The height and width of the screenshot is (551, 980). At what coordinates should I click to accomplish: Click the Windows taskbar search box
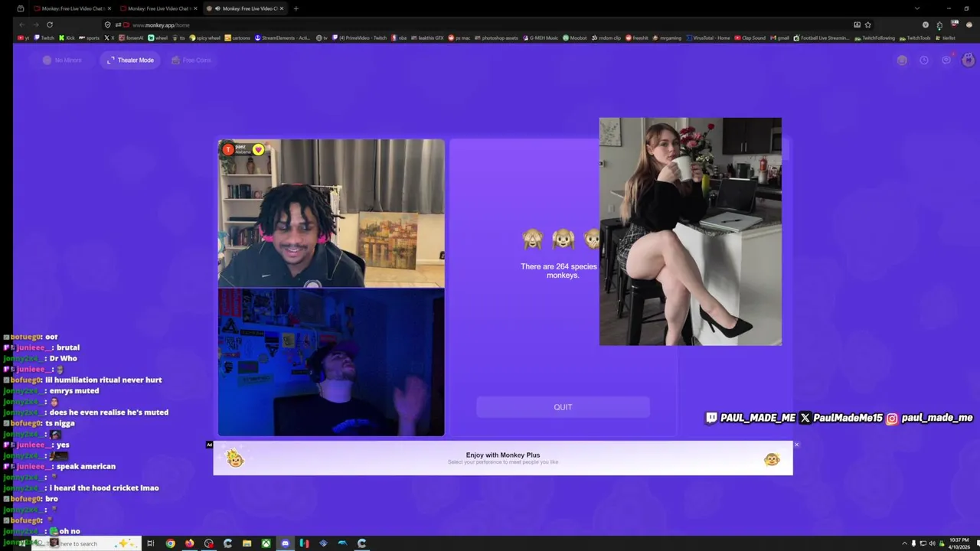point(86,543)
